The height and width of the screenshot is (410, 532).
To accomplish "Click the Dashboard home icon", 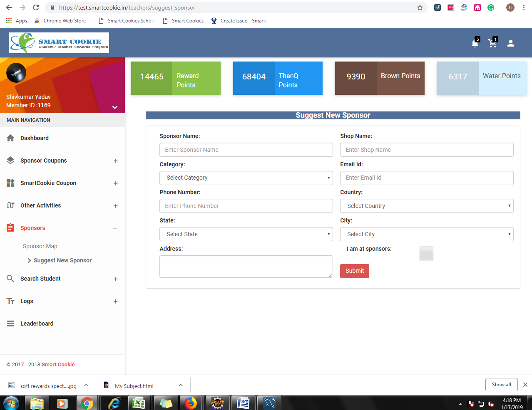I will [x=11, y=138].
